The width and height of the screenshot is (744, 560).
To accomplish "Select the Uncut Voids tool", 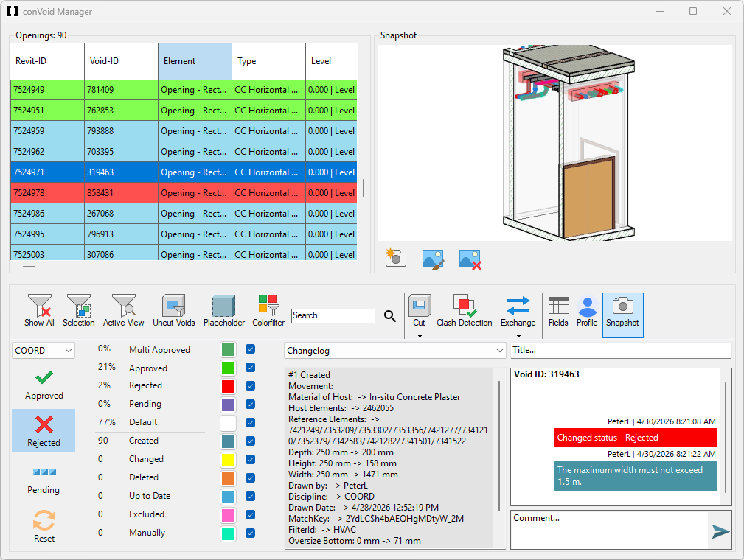I will [x=174, y=310].
